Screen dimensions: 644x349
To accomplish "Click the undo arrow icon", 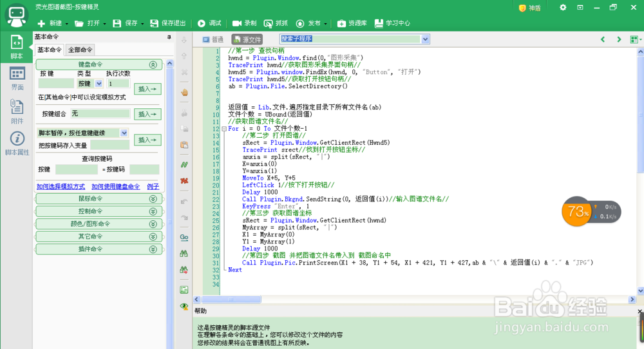I will tap(184, 202).
